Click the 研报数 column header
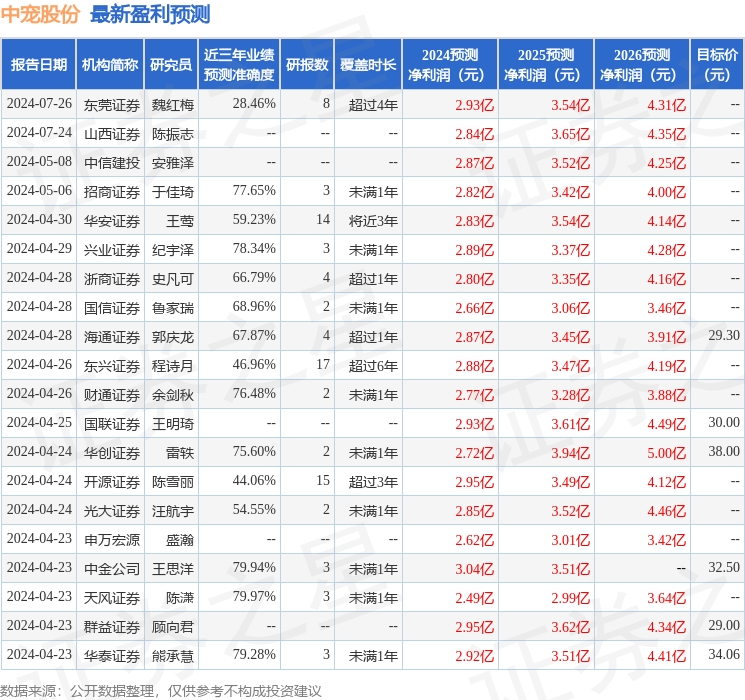This screenshot has width=745, height=700. point(307,65)
